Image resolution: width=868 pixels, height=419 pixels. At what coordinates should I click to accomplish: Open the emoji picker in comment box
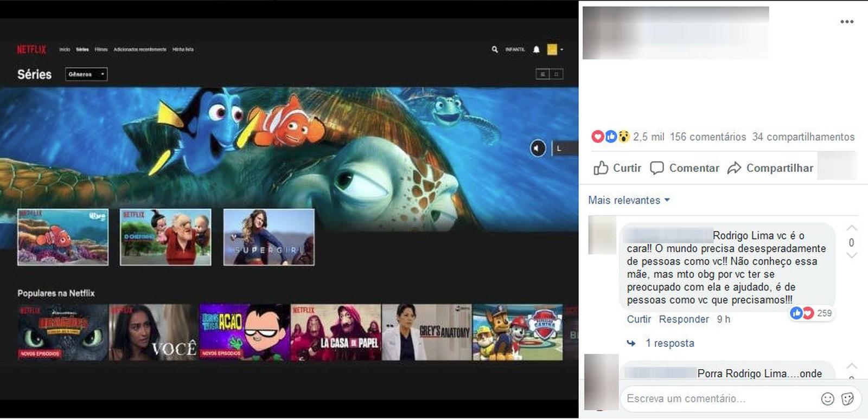tap(828, 399)
